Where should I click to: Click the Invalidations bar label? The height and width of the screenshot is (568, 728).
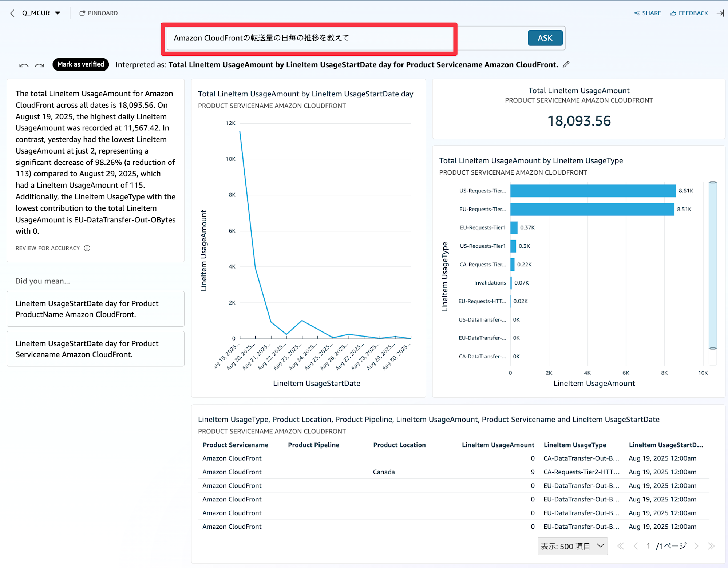click(x=490, y=283)
